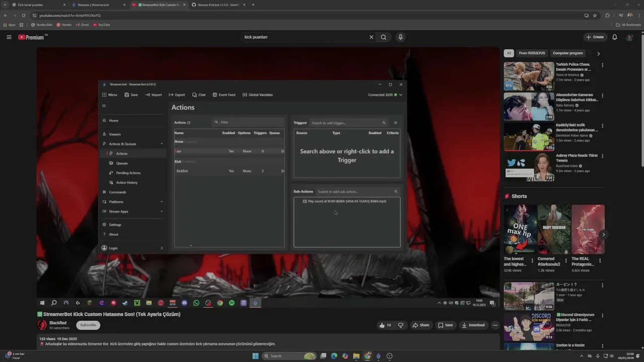644x362 pixels.
Task: Go to YouTube Premium home logo
Action: click(32, 37)
